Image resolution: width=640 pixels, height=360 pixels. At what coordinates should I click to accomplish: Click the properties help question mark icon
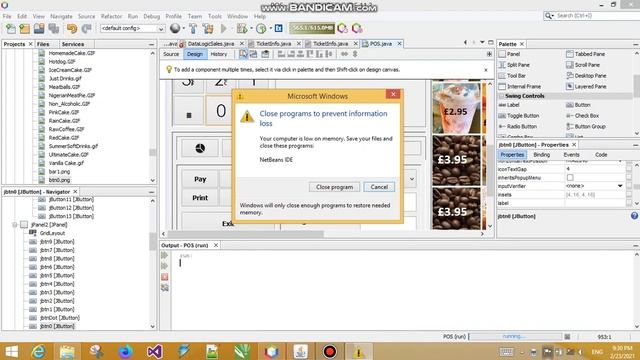pos(634,216)
